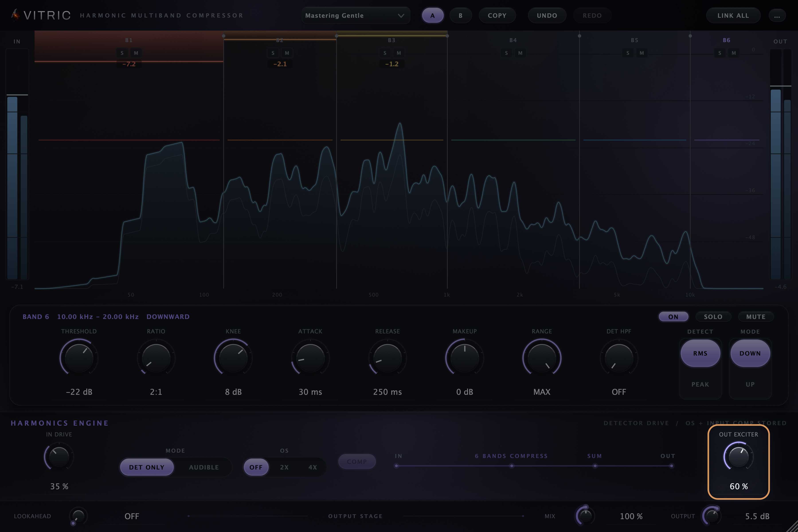Image resolution: width=798 pixels, height=532 pixels.
Task: Select AUDIBLE harmonics mode
Action: [x=203, y=467]
